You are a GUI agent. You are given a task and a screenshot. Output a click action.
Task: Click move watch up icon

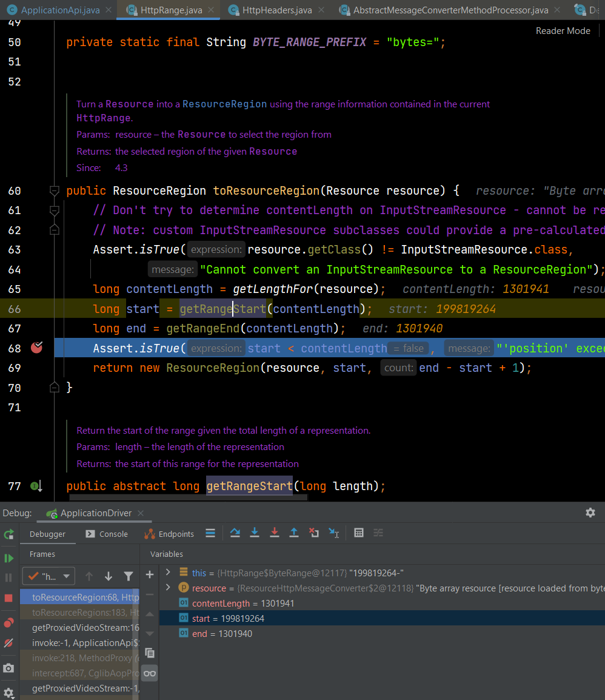150,614
